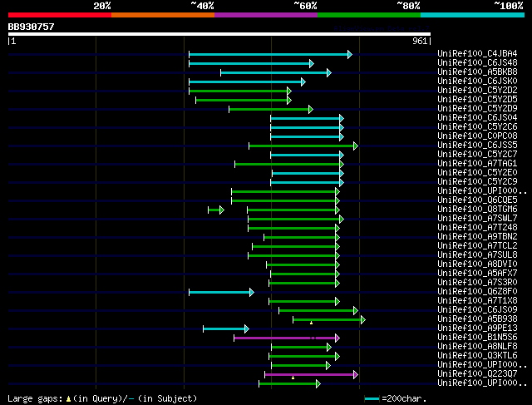Select the UniRef100_A9PE13 label
This screenshot has width=532, height=405.
(477, 328)
